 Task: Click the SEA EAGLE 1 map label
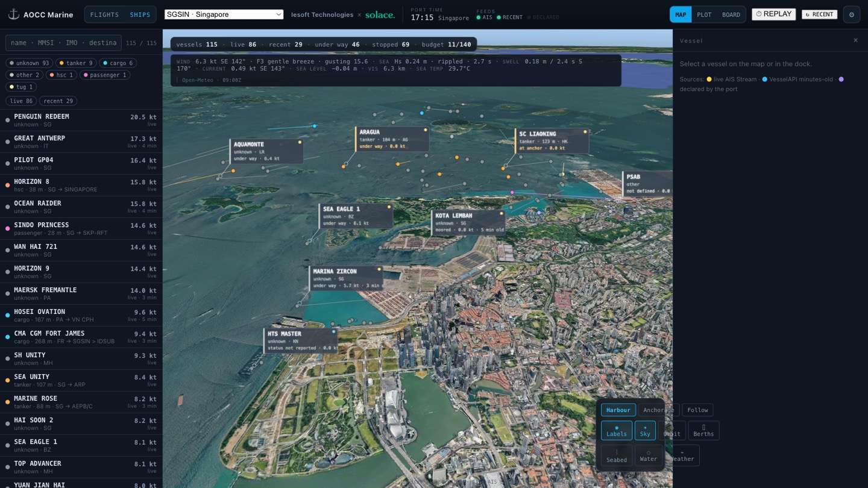[x=356, y=216]
